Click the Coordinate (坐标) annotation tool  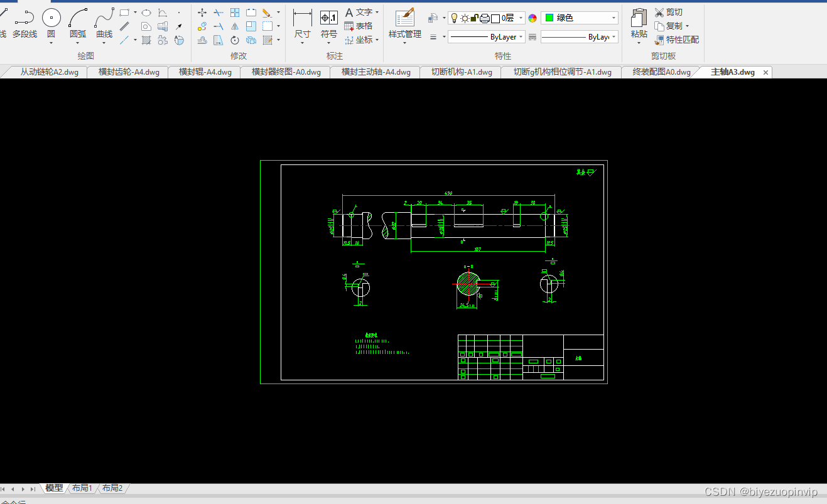[x=359, y=40]
